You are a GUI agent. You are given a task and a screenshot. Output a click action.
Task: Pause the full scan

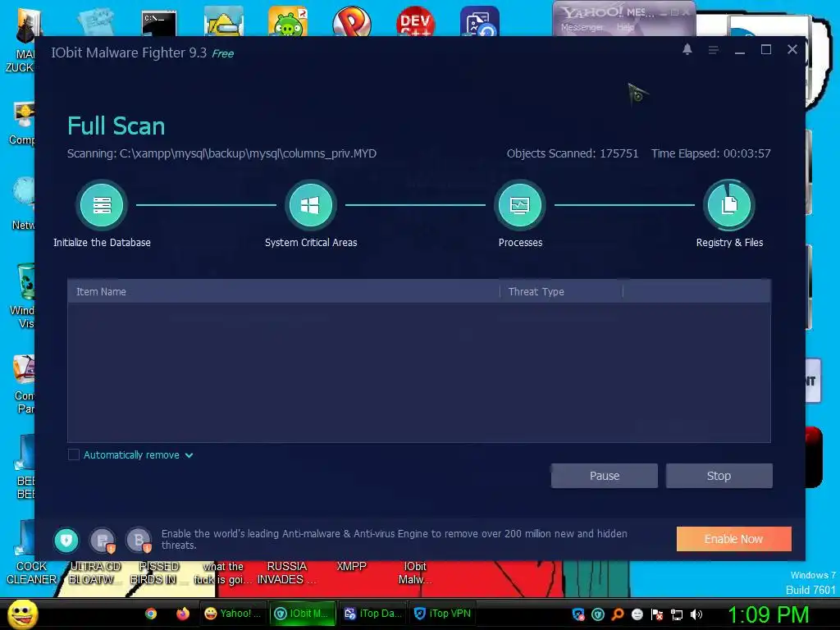click(x=605, y=476)
